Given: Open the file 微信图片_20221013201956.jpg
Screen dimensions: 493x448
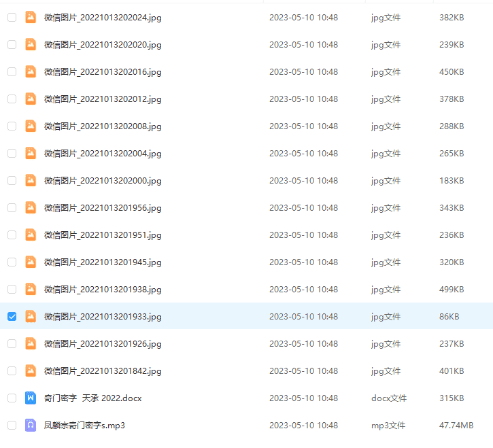Looking at the screenshot, I should [x=103, y=208].
